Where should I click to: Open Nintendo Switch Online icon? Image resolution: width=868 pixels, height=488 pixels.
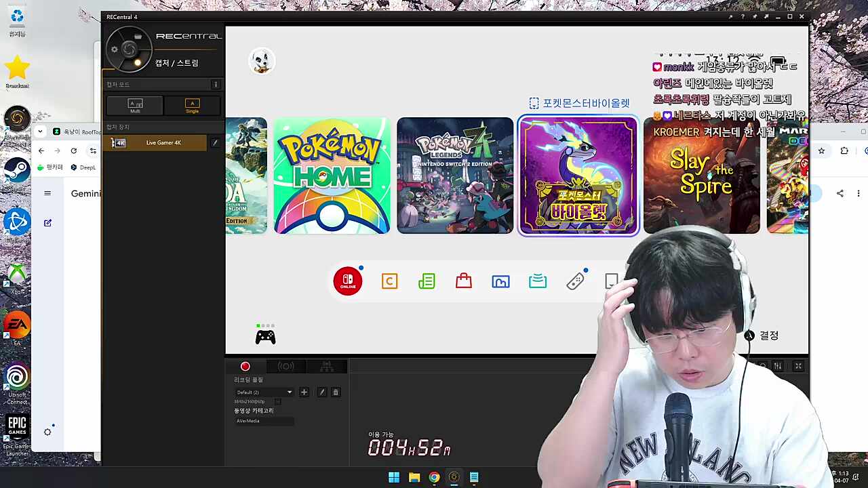(348, 281)
